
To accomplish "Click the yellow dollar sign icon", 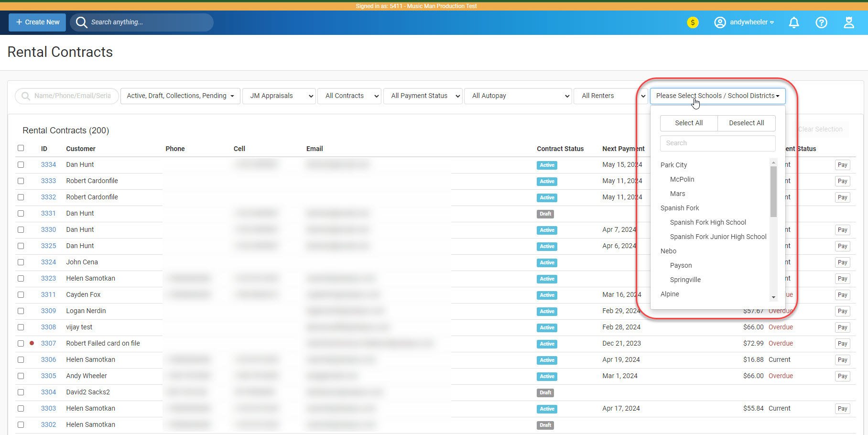I will click(x=693, y=22).
